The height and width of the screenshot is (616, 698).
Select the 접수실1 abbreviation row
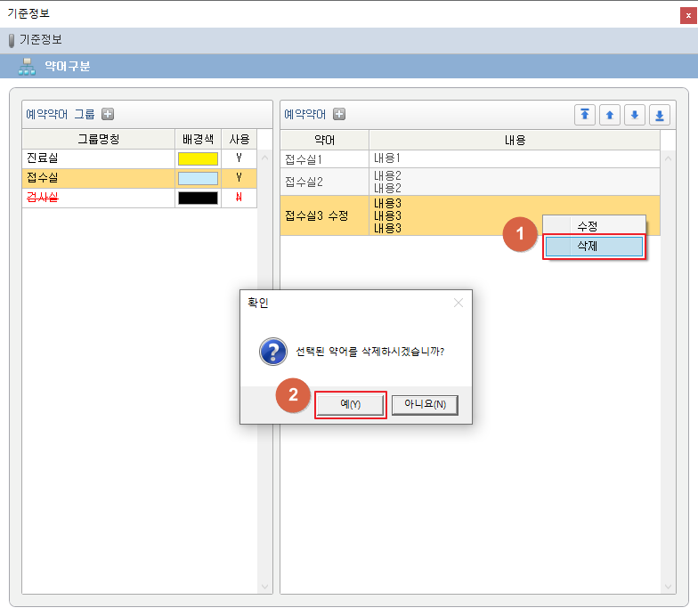click(x=324, y=158)
